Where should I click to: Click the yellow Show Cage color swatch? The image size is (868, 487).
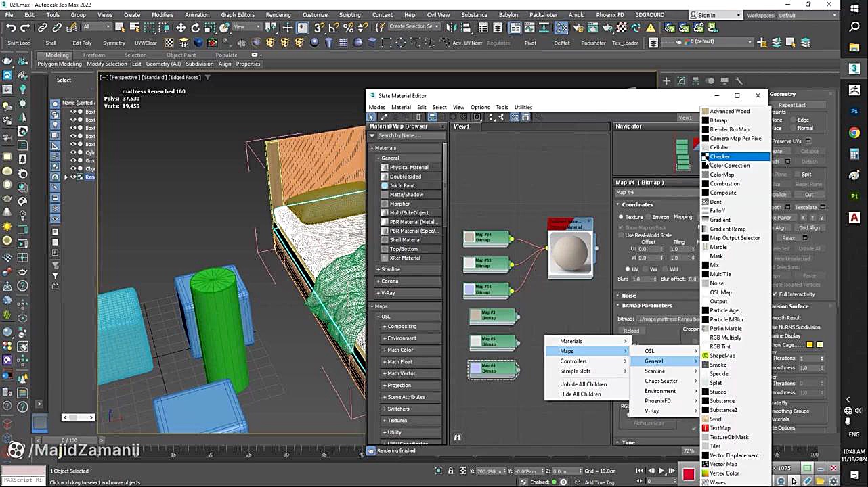(x=809, y=345)
